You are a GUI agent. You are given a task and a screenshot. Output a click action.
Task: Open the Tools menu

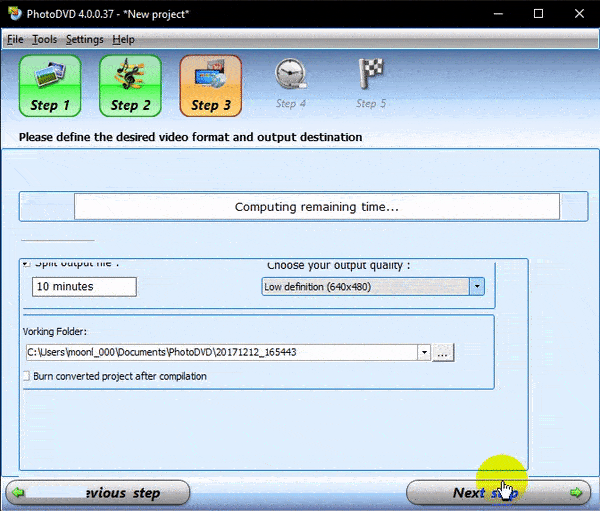(x=44, y=39)
